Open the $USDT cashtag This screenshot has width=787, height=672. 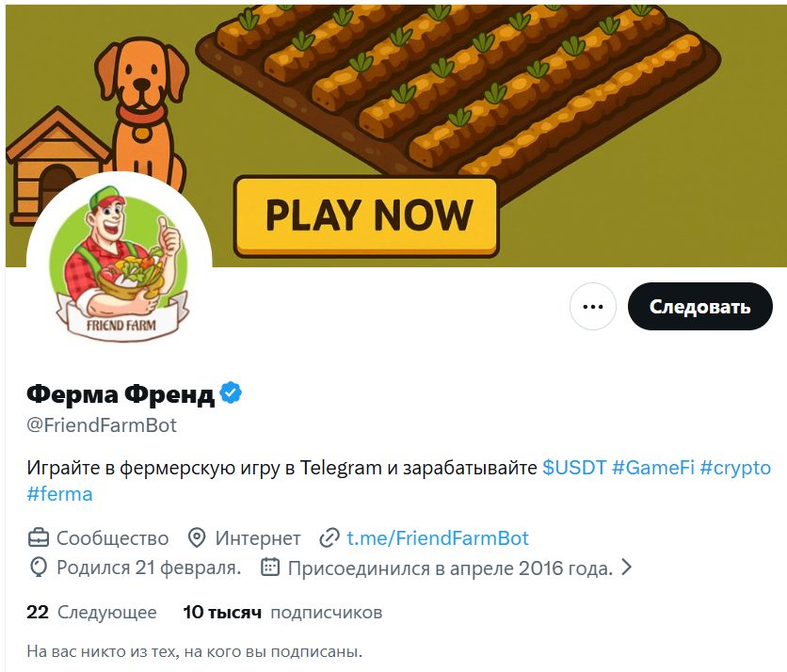coord(574,467)
